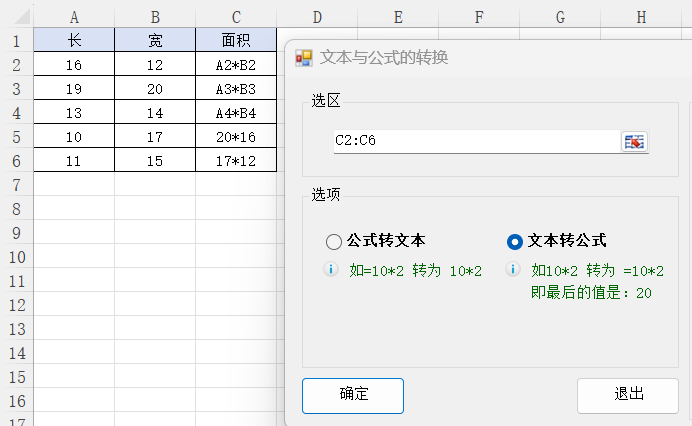Select column F header
The image size is (692, 426).
[x=479, y=17]
